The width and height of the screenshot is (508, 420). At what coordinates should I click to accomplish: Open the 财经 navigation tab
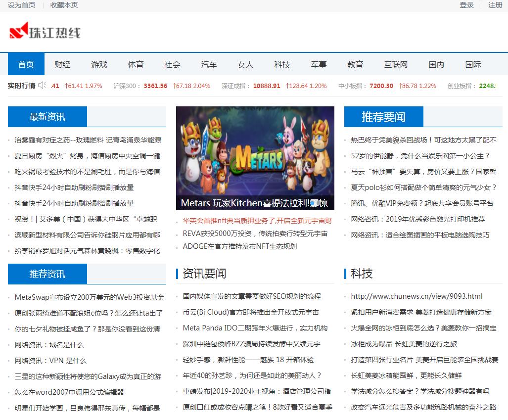[62, 64]
